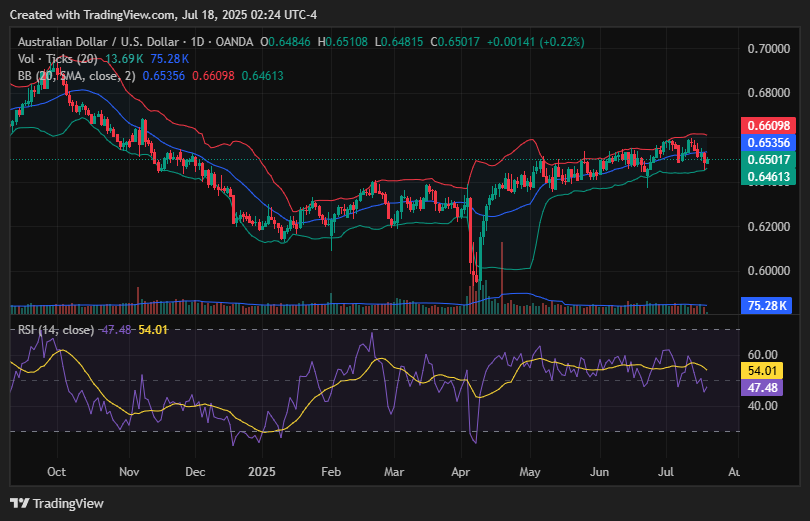Click the yellow 54.01 value in RSI legend
Image resolution: width=810 pixels, height=521 pixels.
coord(153,329)
